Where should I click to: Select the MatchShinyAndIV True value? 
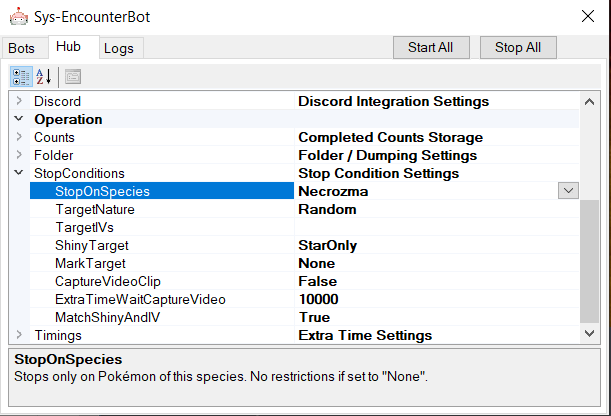click(314, 317)
